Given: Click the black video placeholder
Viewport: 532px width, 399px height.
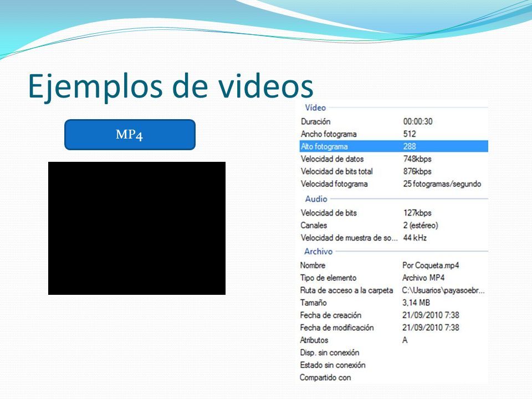Looking at the screenshot, I should 137,228.
